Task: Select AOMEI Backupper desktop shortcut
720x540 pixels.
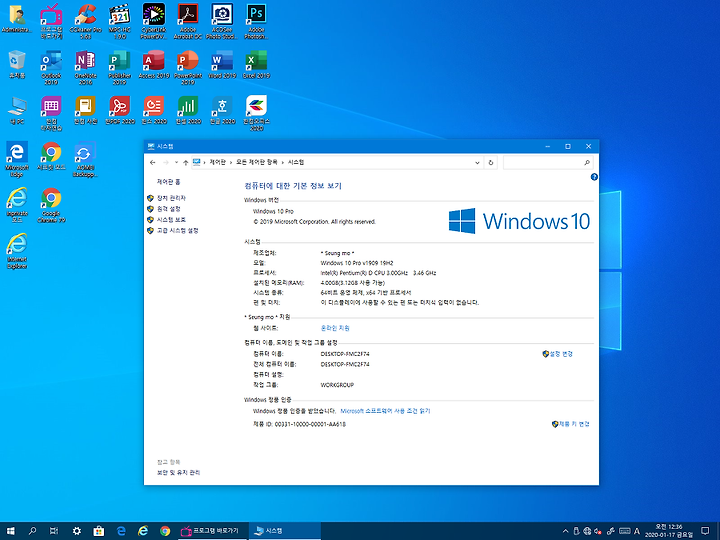Action: coord(85,159)
